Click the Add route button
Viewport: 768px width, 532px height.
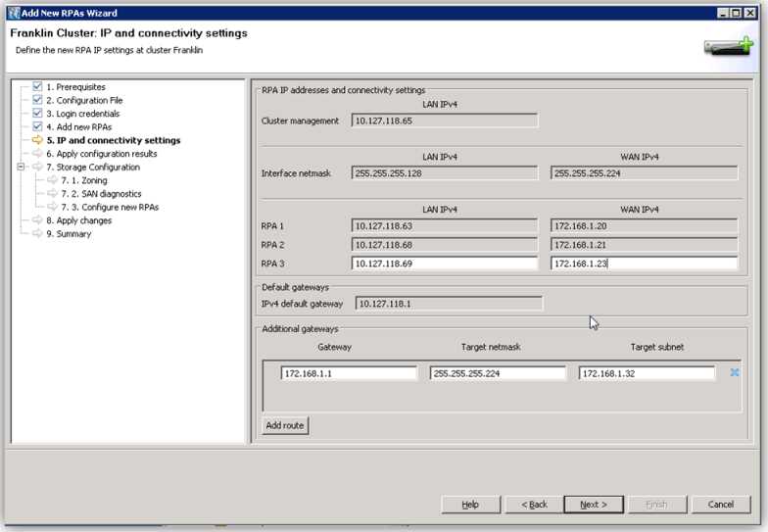tap(285, 425)
